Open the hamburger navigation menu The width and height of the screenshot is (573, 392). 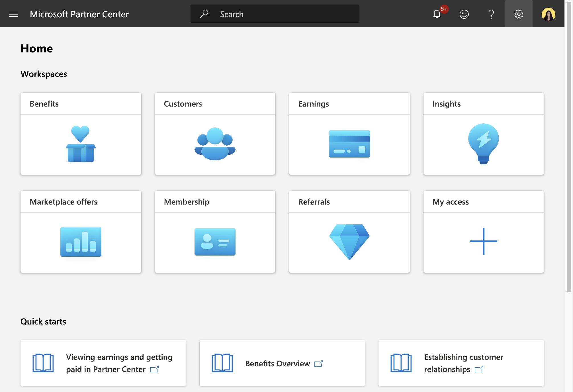click(x=14, y=14)
